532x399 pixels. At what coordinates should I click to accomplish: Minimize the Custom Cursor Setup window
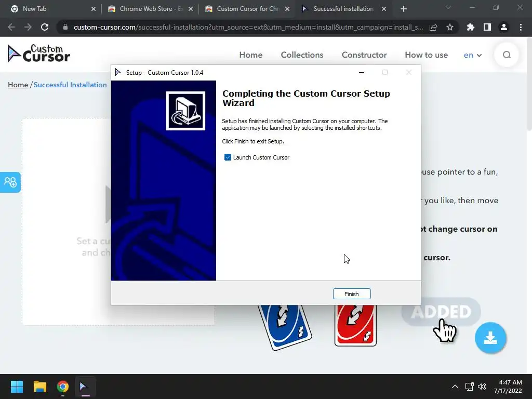pos(362,72)
